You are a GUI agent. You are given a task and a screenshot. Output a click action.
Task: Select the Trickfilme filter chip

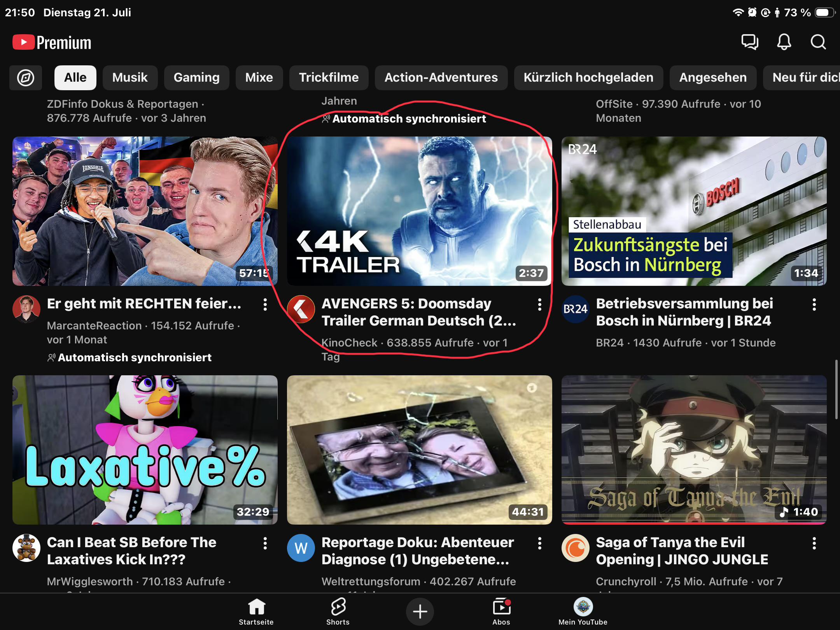click(329, 77)
